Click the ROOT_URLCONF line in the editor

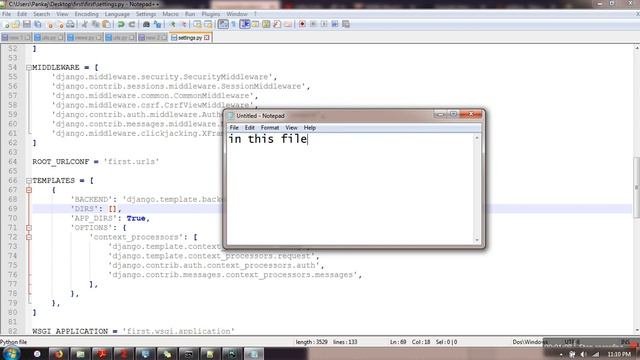click(x=96, y=162)
